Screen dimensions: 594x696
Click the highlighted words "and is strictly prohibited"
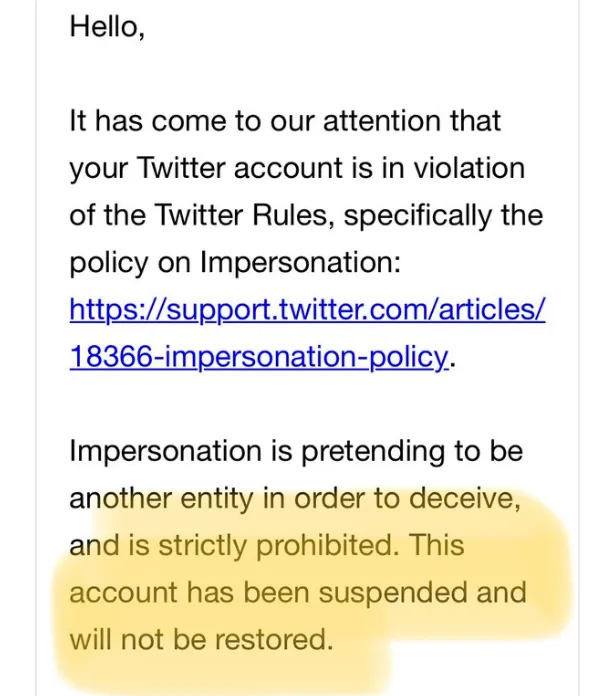click(231, 546)
